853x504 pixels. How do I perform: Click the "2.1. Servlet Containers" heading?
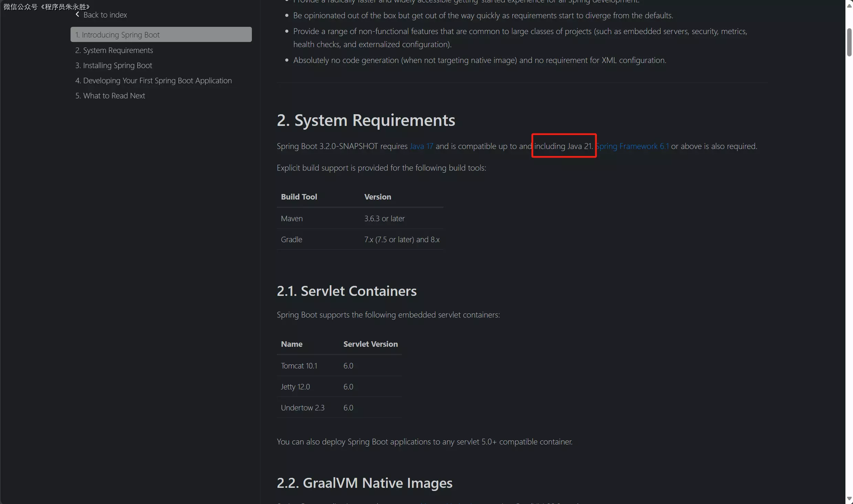point(346,291)
